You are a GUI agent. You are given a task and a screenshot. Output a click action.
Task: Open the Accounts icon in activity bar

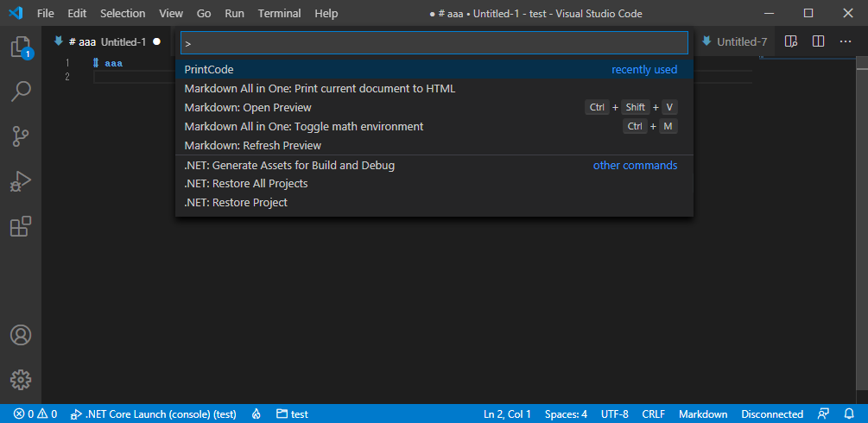21,335
